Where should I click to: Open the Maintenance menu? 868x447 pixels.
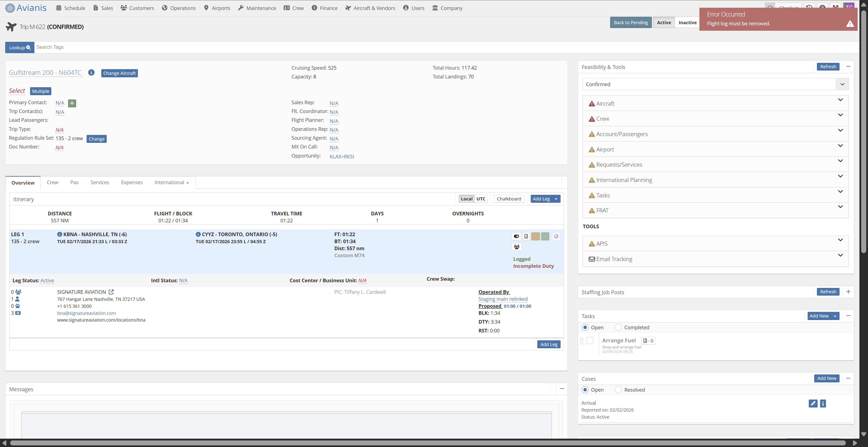pos(257,8)
